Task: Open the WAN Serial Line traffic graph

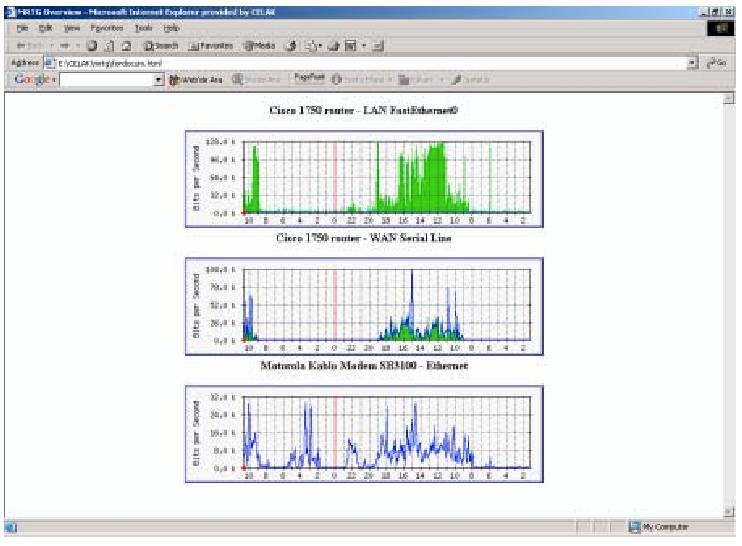Action: pos(364,307)
